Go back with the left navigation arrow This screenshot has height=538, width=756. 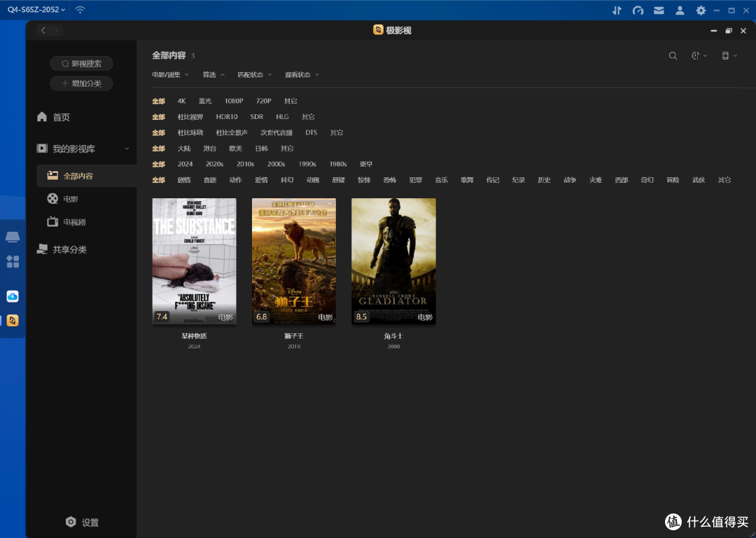pyautogui.click(x=43, y=30)
